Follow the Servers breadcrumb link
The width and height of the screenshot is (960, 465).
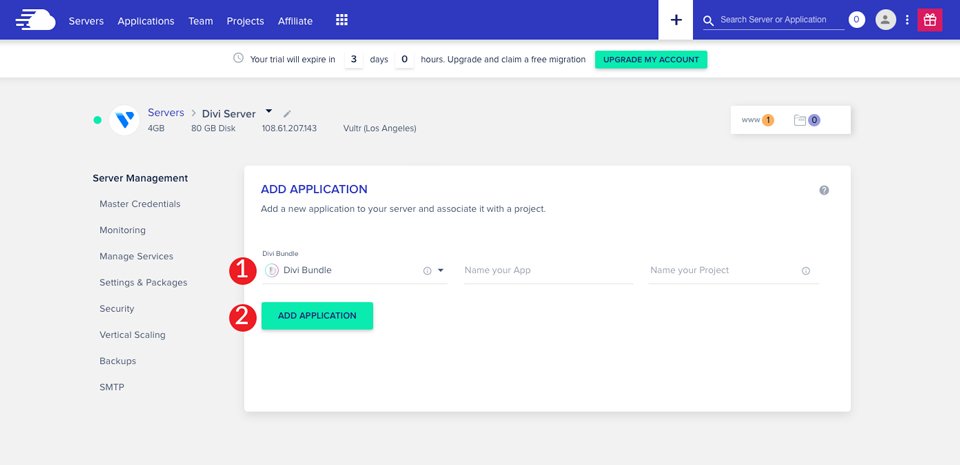pyautogui.click(x=166, y=113)
